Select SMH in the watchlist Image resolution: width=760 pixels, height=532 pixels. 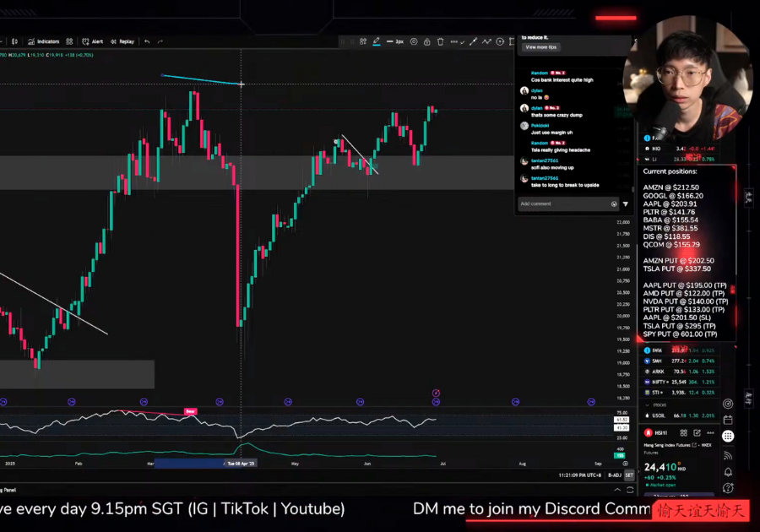coord(657,361)
